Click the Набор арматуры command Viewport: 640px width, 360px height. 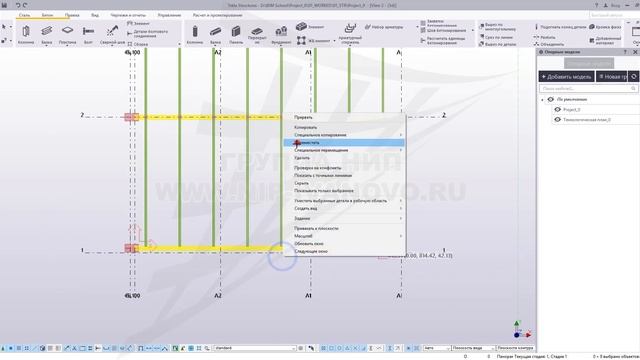(x=384, y=27)
